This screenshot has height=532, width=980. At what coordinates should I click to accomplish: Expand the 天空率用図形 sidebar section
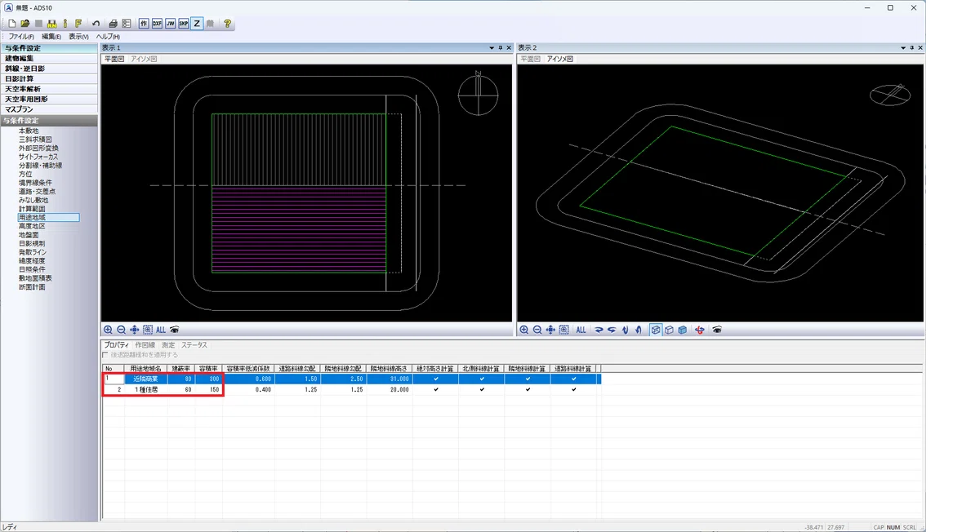(49, 99)
